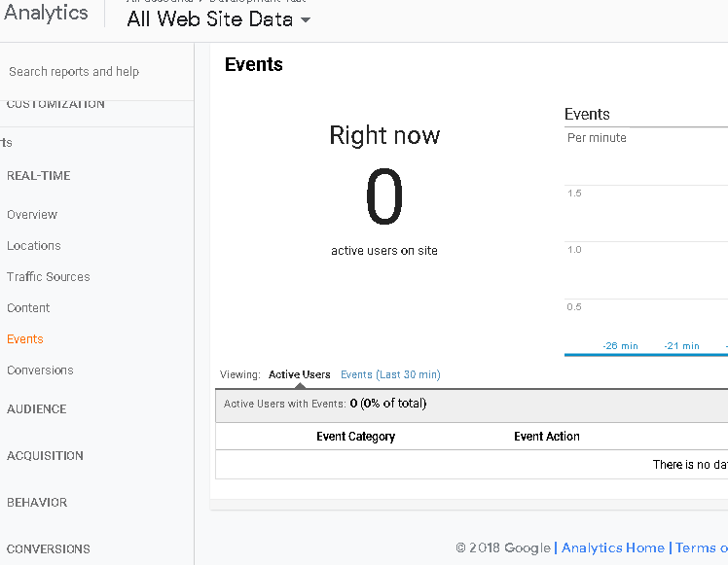Expand the Audience section

[37, 409]
